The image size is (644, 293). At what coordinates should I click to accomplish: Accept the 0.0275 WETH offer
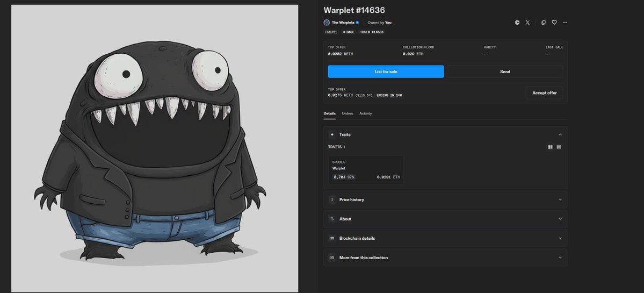click(544, 93)
